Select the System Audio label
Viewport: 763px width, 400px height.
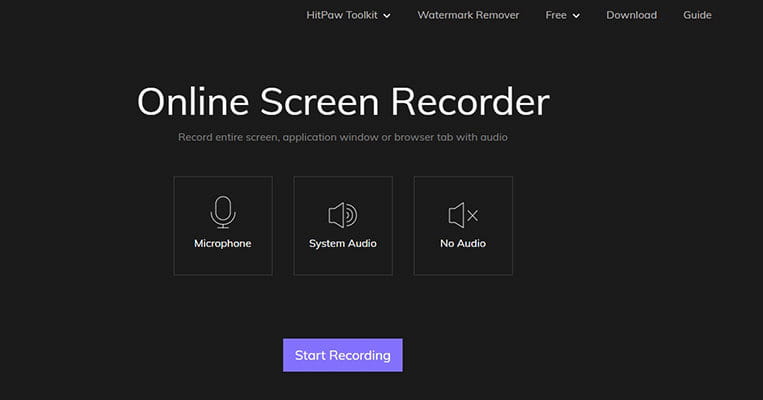point(343,243)
